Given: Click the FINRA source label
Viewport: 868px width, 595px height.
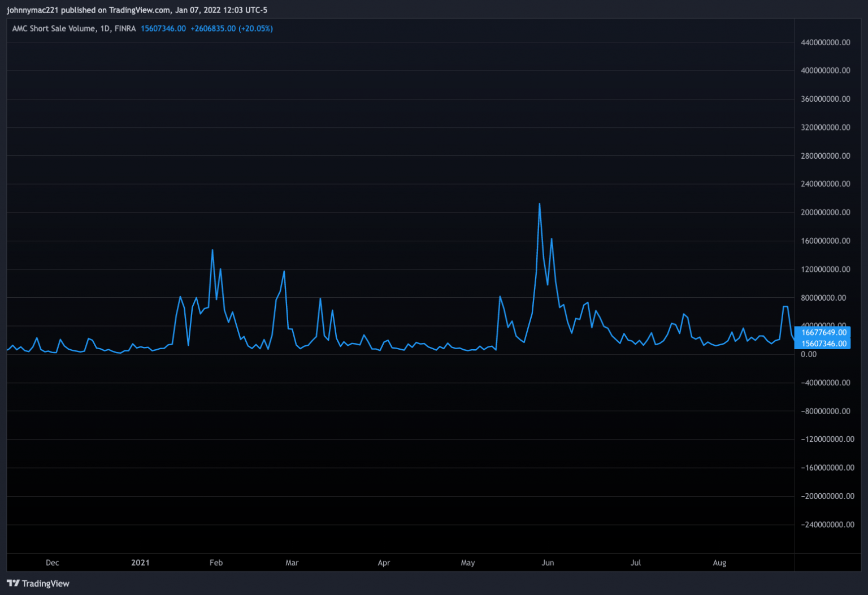Looking at the screenshot, I should tap(125, 29).
